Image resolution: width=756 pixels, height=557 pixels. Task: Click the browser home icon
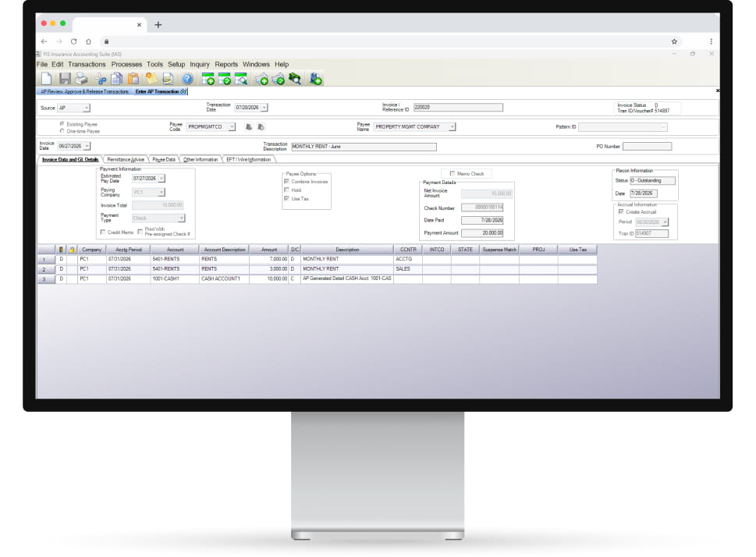pos(88,41)
